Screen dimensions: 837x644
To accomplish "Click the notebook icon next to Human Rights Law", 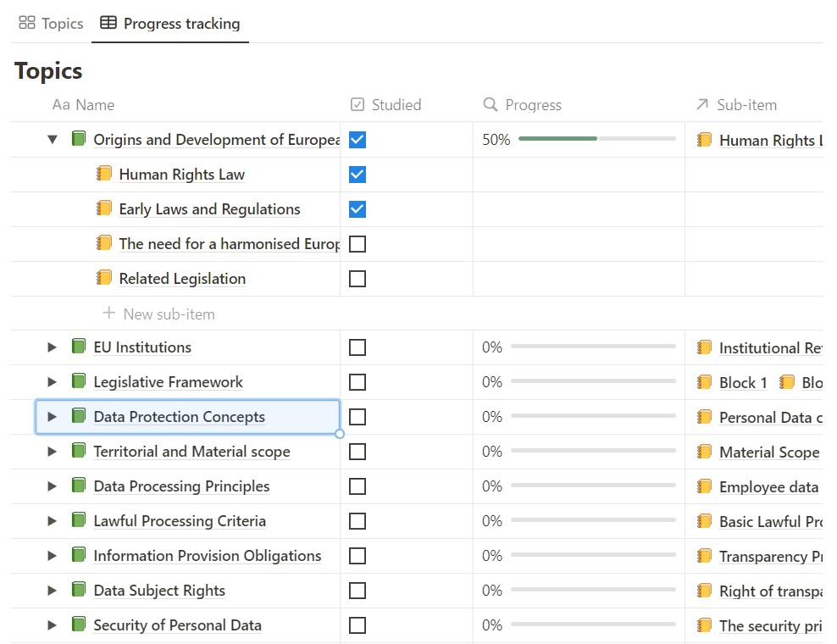I will tap(104, 175).
